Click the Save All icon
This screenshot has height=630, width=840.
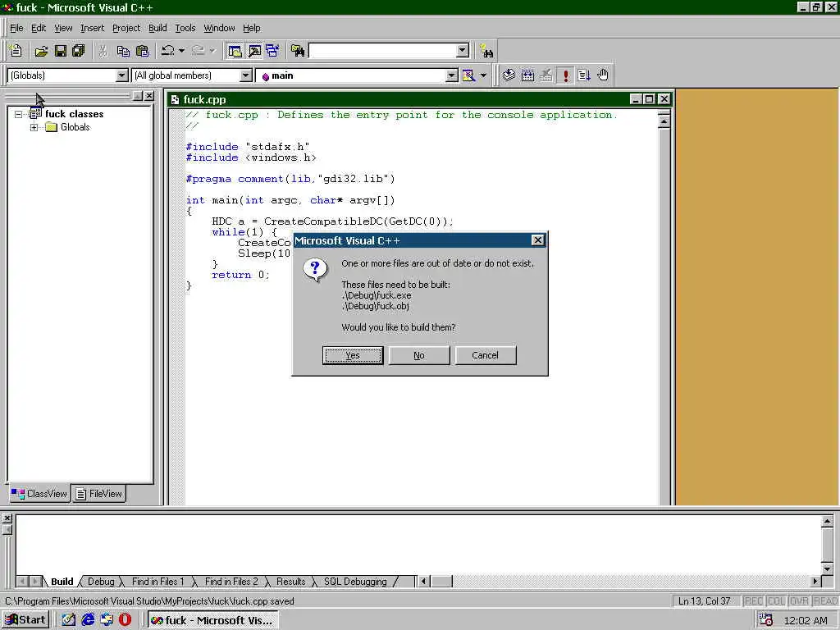(x=79, y=51)
